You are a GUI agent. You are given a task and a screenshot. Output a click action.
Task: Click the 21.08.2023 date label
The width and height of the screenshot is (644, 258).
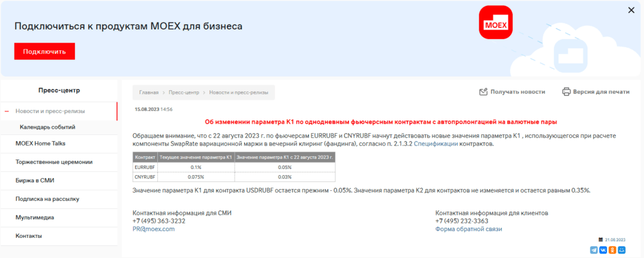[615, 240]
